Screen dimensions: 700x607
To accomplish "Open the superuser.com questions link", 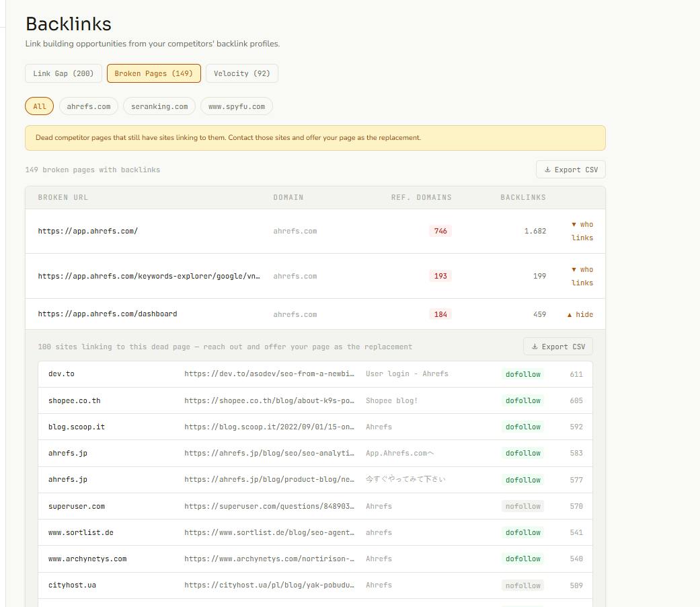I will (x=269, y=506).
